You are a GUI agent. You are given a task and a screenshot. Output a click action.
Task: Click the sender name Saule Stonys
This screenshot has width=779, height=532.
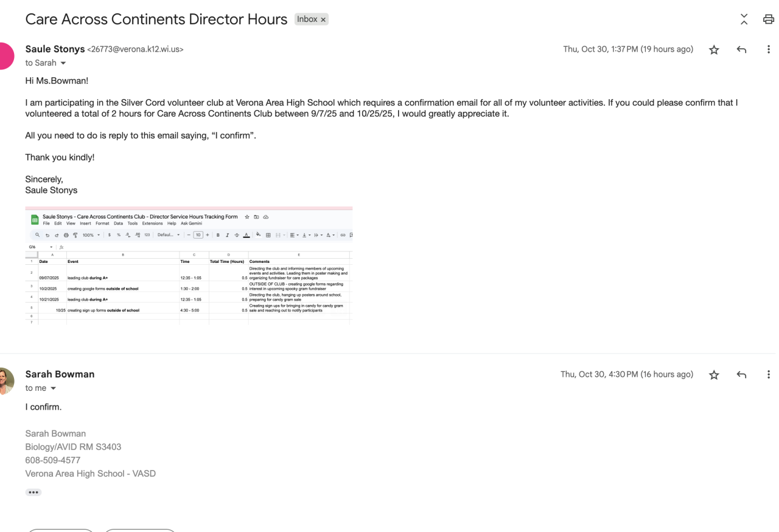[55, 49]
